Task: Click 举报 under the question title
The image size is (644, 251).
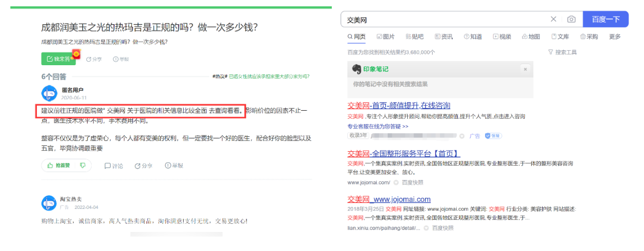Action: pos(121,59)
